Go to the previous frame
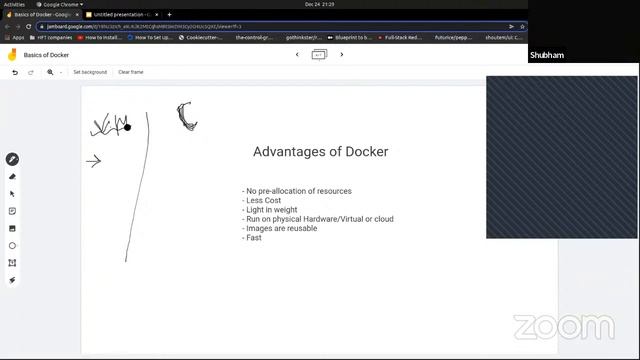 pyautogui.click(x=297, y=54)
